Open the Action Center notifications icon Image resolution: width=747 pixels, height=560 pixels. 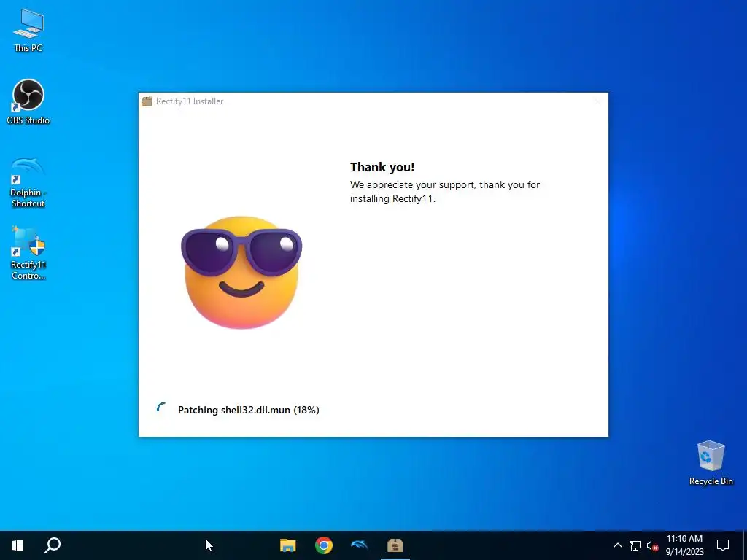723,545
